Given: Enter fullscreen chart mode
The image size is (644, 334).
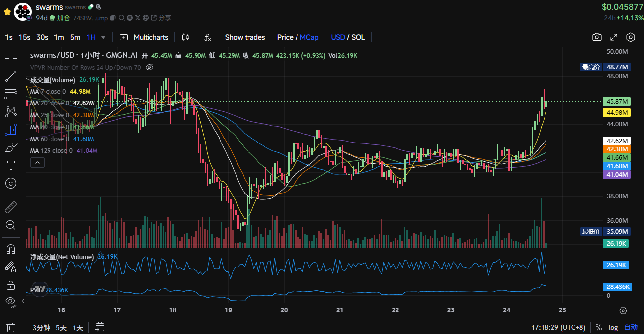Looking at the screenshot, I should point(614,37).
